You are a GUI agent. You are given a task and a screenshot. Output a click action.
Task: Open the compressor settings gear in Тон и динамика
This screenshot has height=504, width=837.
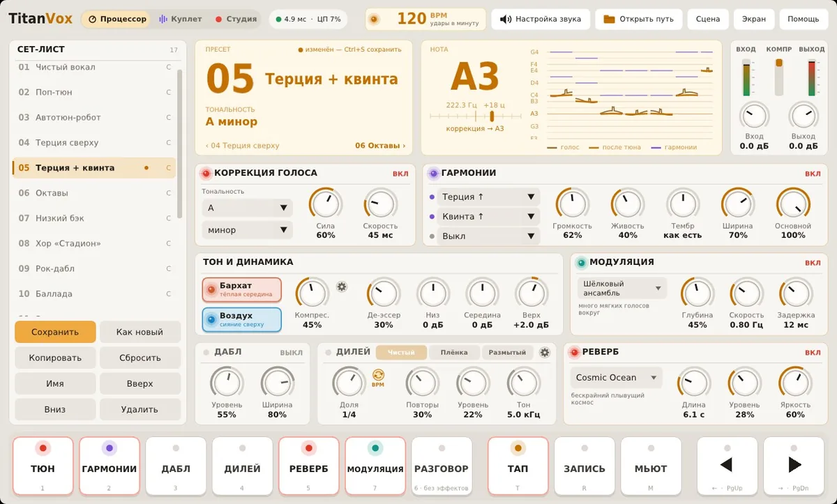pyautogui.click(x=342, y=287)
